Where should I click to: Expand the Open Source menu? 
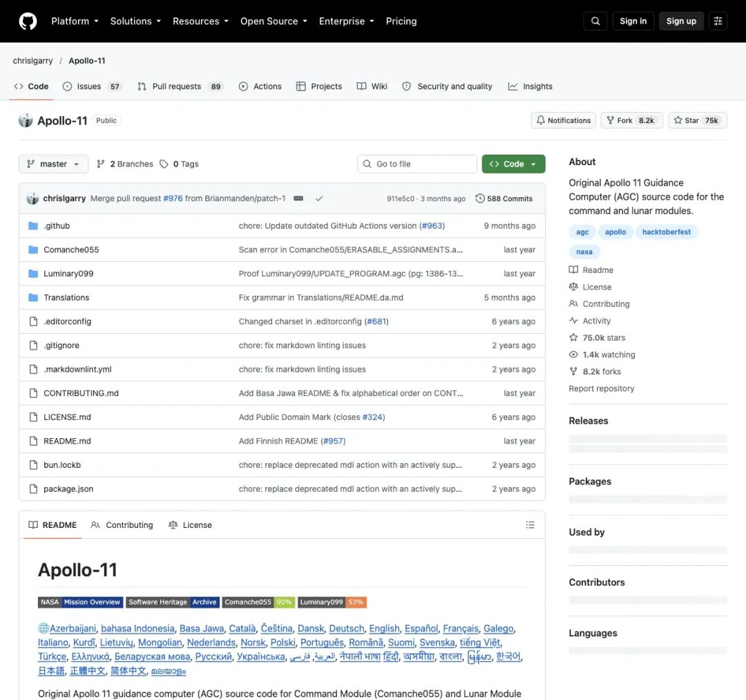pos(274,21)
